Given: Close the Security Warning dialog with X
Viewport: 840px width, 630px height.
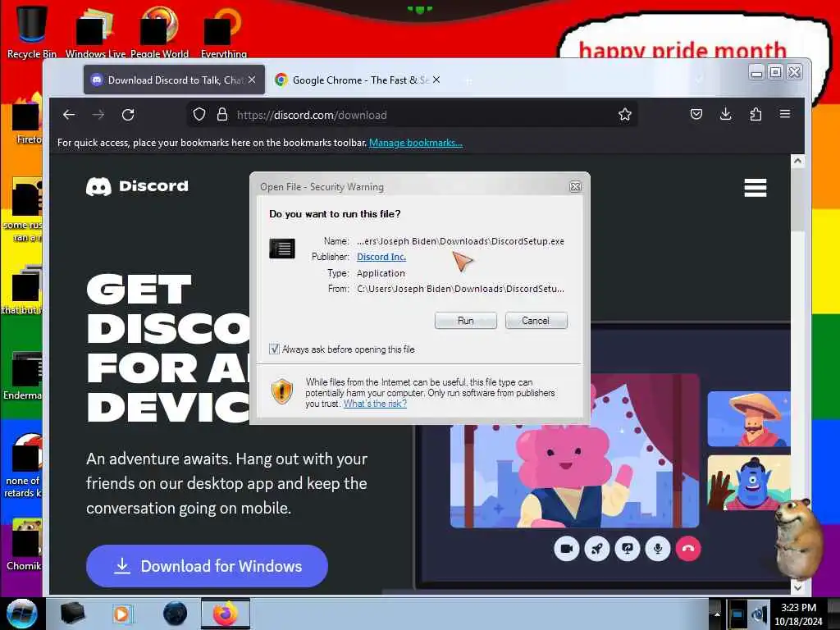Looking at the screenshot, I should (x=575, y=186).
